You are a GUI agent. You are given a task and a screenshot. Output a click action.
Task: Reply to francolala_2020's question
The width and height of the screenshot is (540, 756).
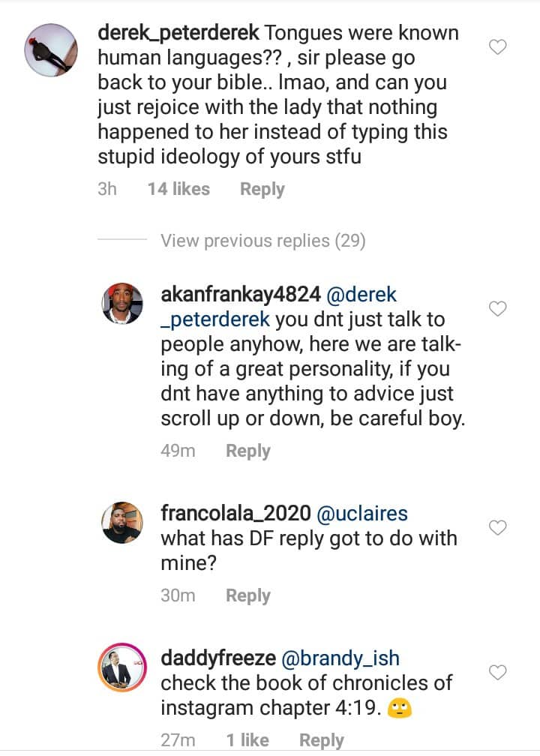pyautogui.click(x=247, y=595)
